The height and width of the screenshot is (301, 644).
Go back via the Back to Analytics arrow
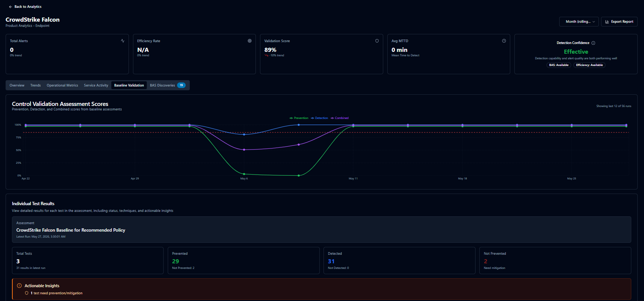click(x=10, y=7)
